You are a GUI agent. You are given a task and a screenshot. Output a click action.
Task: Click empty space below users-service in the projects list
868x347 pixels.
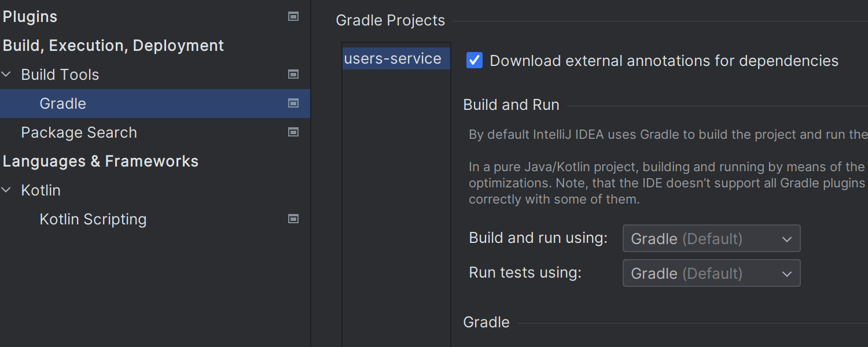396,202
